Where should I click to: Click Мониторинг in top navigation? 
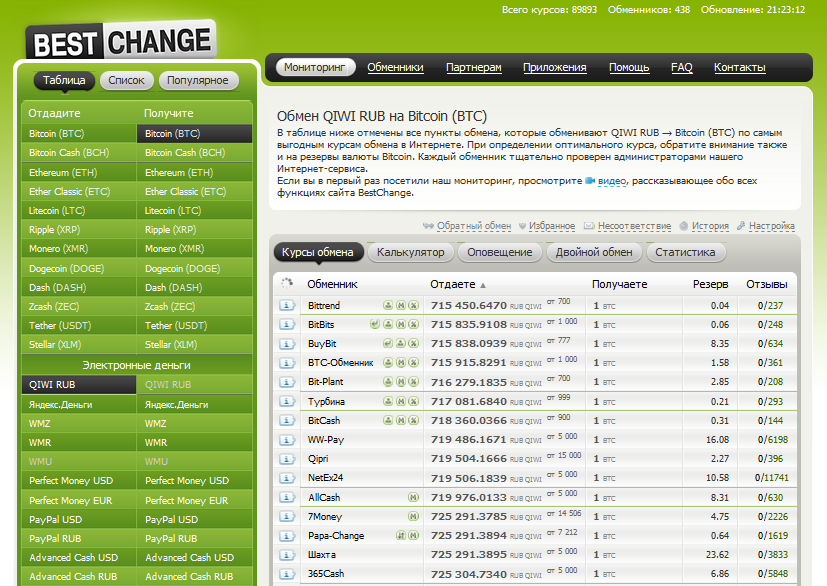(315, 68)
